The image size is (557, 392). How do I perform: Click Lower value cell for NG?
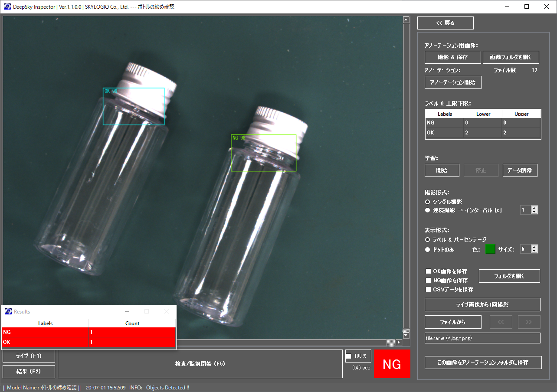(x=483, y=123)
